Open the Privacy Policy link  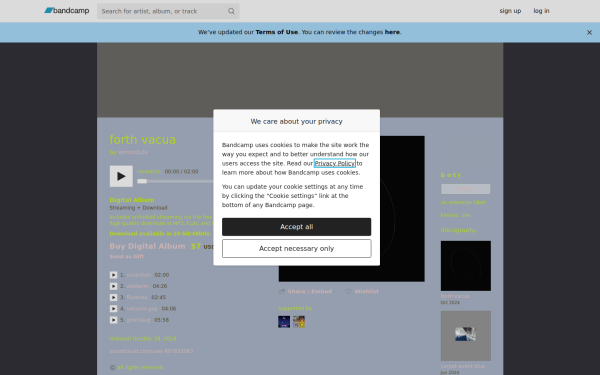tap(335, 163)
